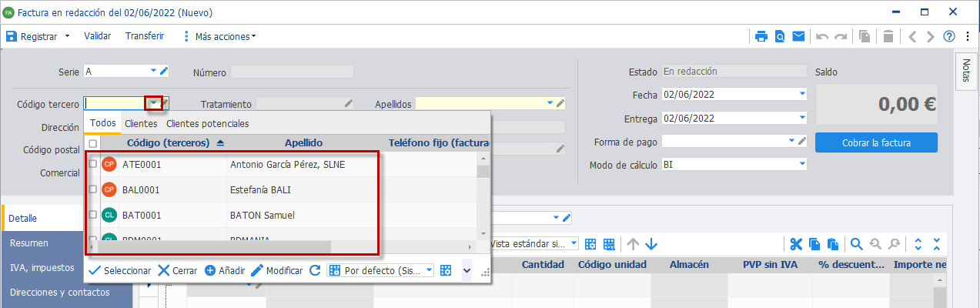This screenshot has height=308, width=980.
Task: Click pencil icon beside Serie field
Action: coord(164,72)
